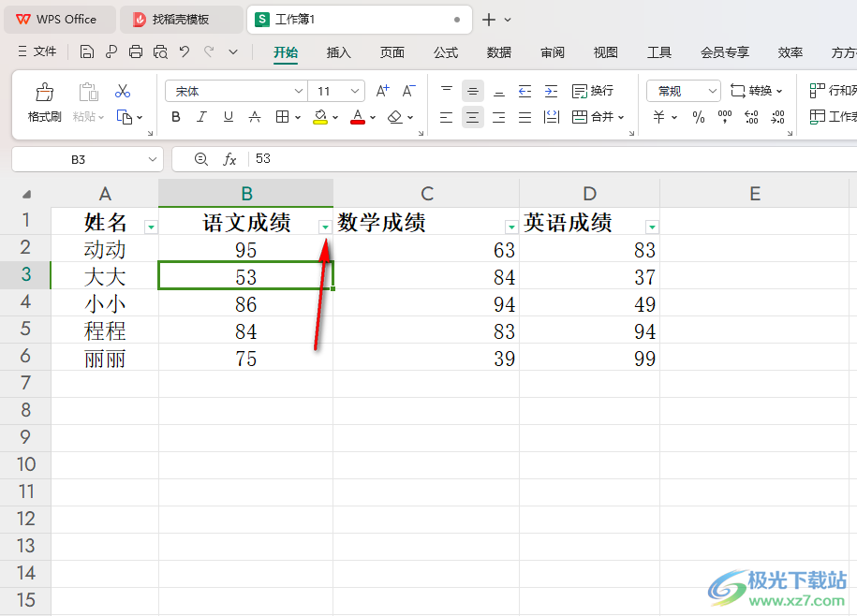Open filter dropdown for 语文成绩 column
The width and height of the screenshot is (857, 616).
pos(325,227)
